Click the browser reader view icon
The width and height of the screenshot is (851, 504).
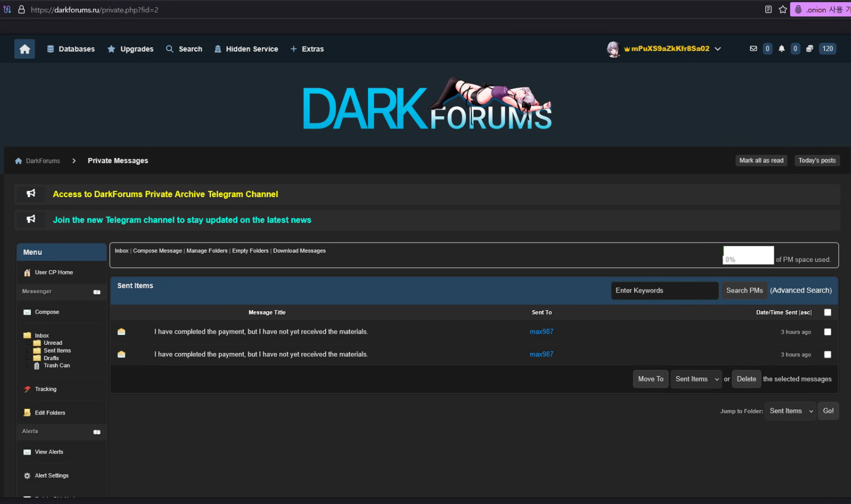pos(768,9)
